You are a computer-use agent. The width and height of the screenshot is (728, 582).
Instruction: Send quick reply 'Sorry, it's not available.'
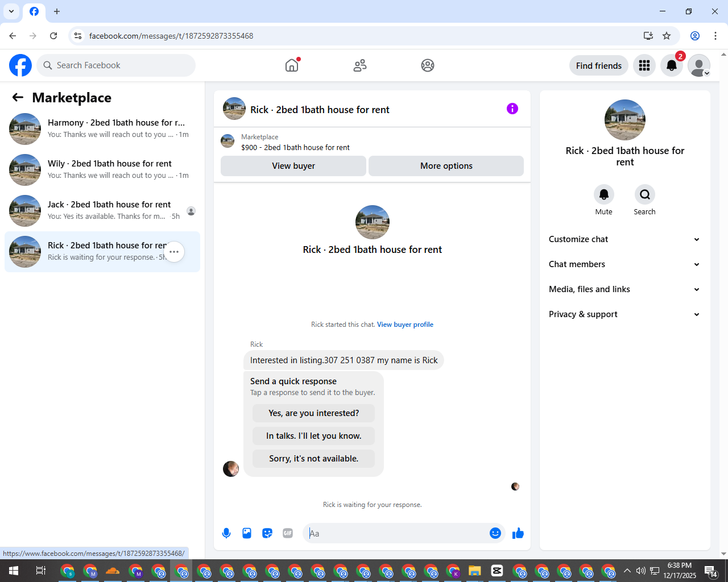pos(314,459)
